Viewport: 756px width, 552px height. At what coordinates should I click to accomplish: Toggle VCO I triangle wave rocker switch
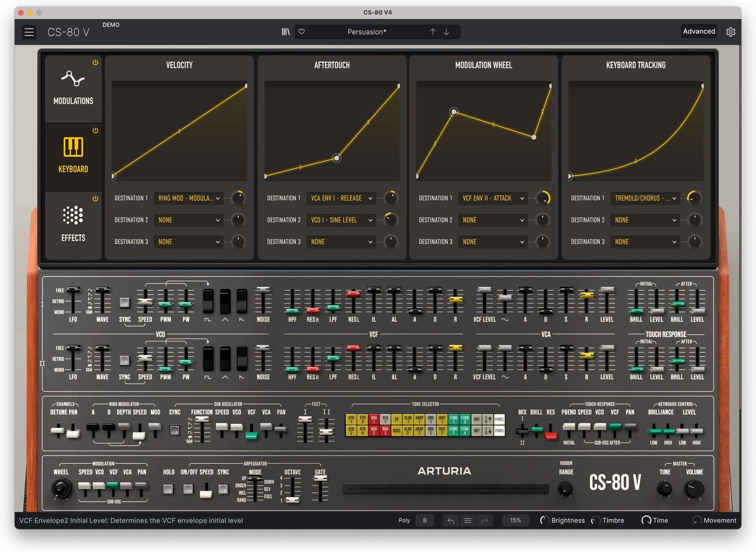coord(225,301)
